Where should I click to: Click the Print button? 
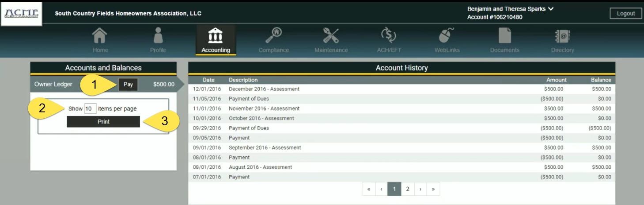[103, 122]
